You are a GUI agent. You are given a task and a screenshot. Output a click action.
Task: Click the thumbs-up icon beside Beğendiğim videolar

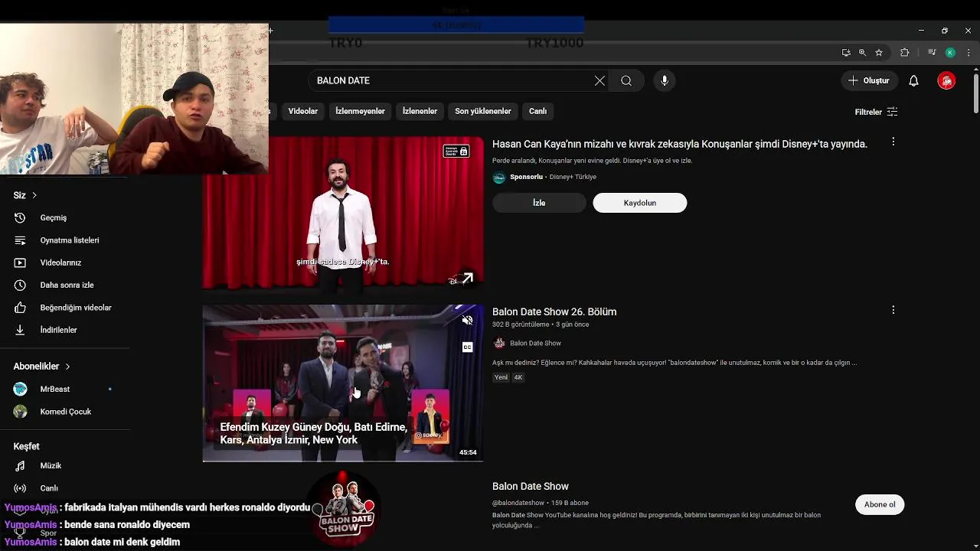pos(21,308)
